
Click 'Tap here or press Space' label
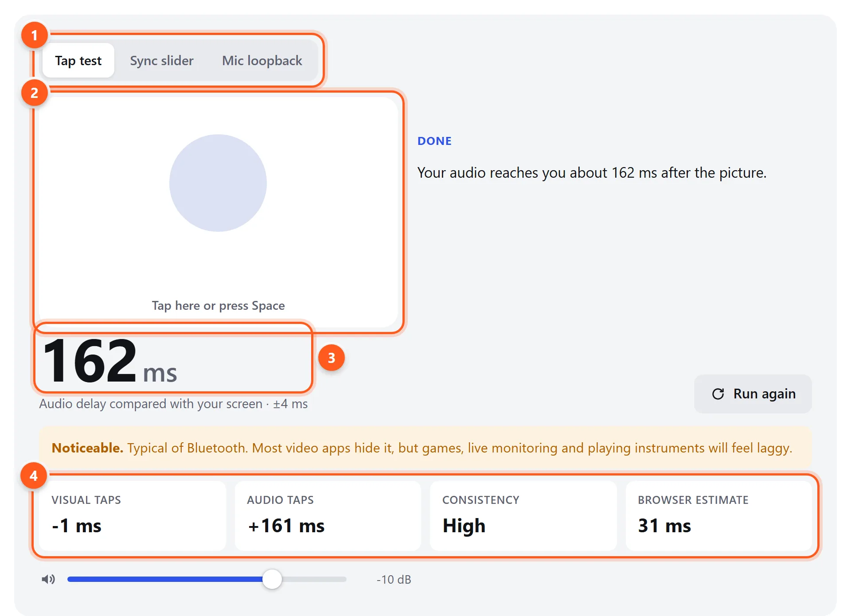click(x=218, y=306)
